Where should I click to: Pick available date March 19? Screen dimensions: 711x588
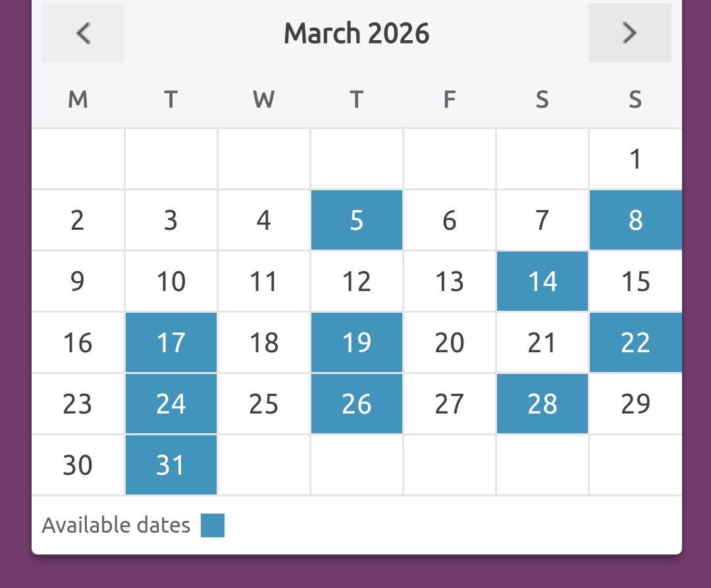tap(357, 343)
